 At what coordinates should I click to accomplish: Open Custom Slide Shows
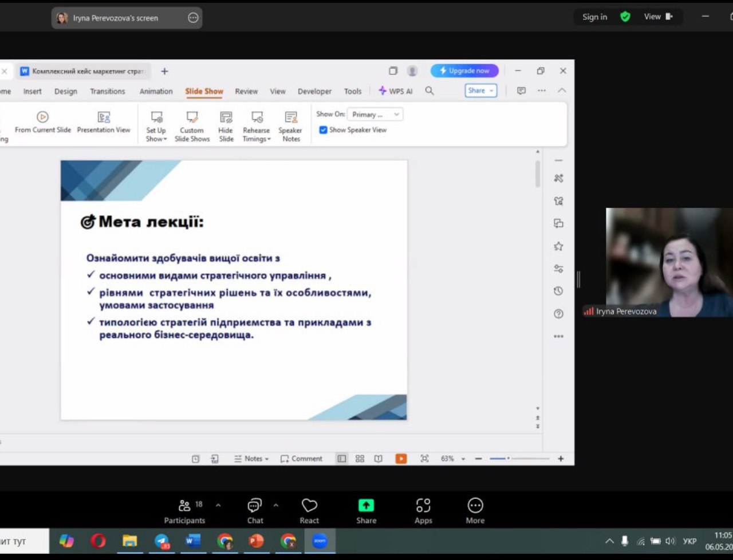[x=192, y=127]
